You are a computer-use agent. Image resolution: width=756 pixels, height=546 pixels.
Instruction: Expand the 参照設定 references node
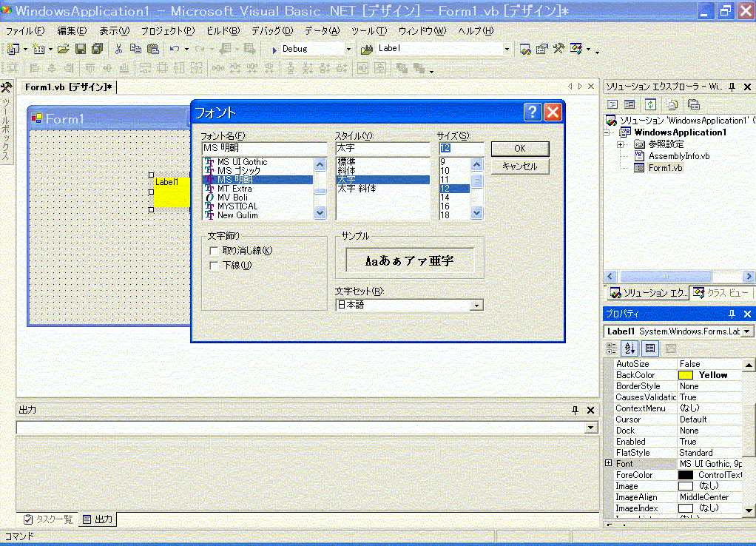pos(620,144)
